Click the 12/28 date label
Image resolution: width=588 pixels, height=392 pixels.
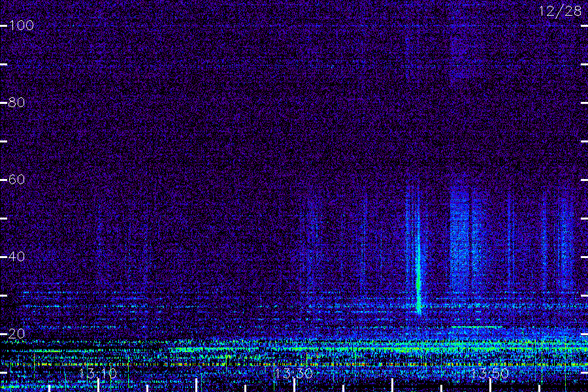560,11
